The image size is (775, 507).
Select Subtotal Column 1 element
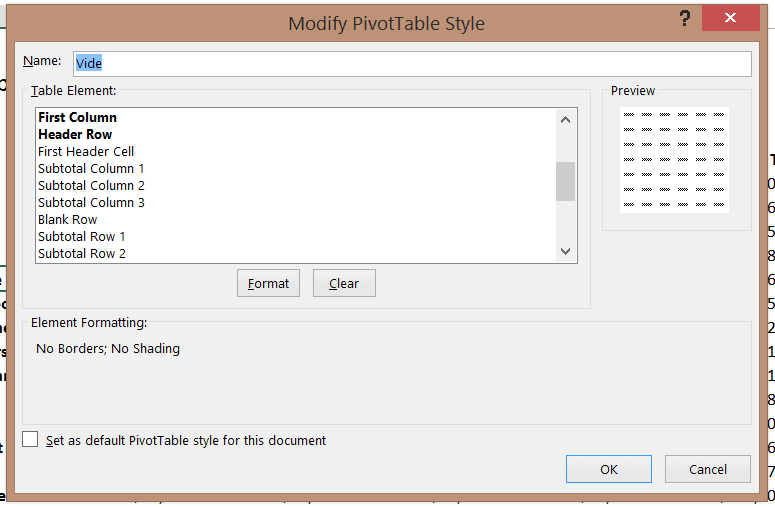(91, 169)
